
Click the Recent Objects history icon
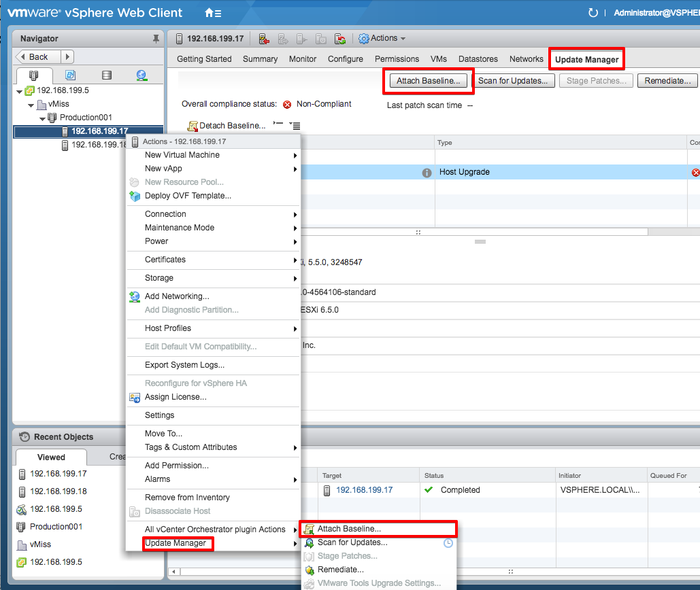coord(24,436)
